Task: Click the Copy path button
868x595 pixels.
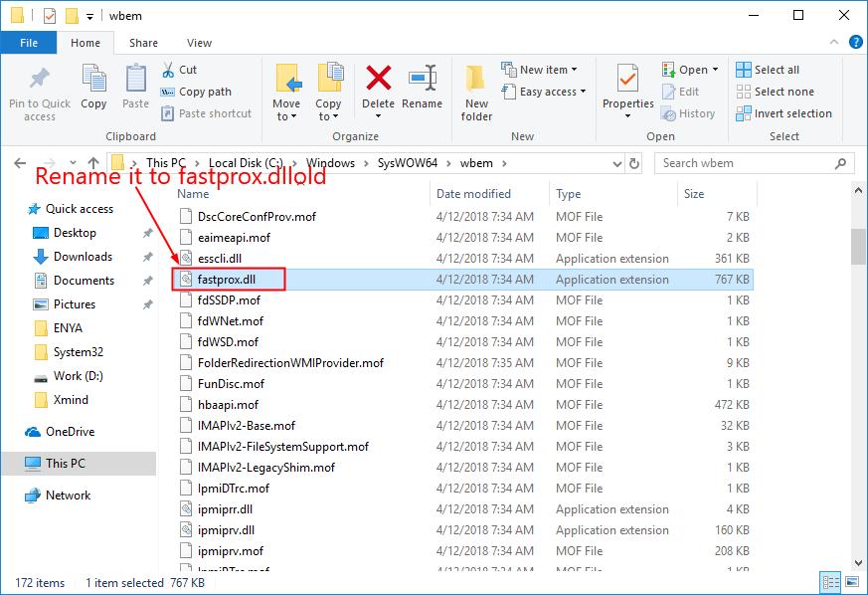Action: pyautogui.click(x=199, y=92)
